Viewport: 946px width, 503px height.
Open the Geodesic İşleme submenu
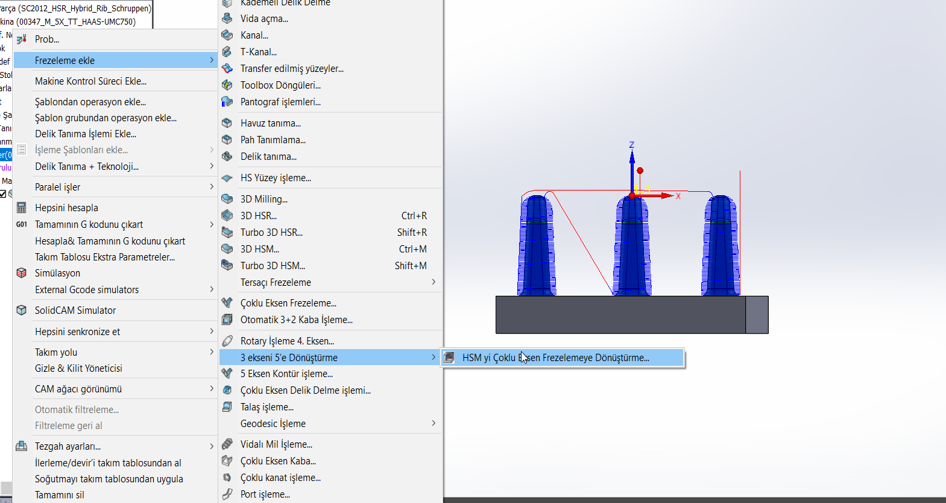point(433,424)
